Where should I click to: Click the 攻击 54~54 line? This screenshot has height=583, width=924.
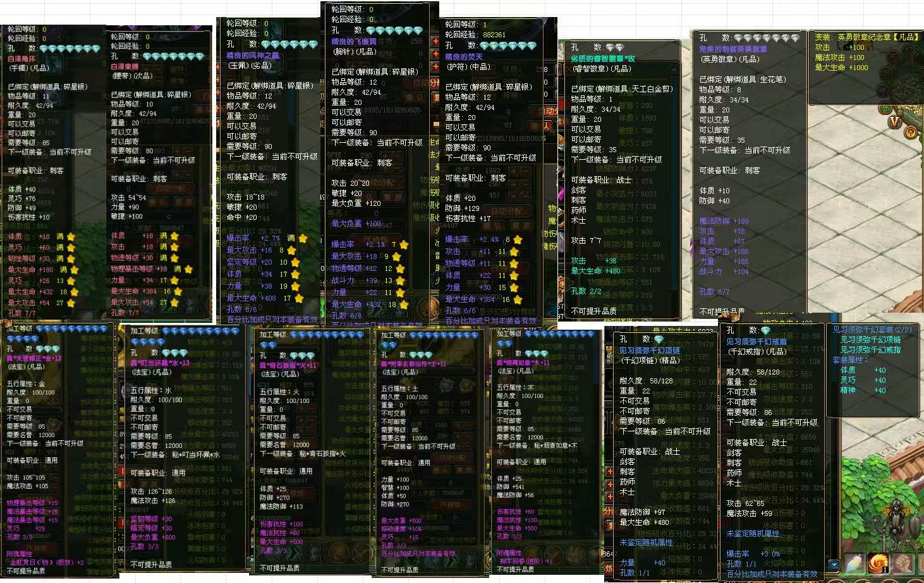(x=129, y=198)
